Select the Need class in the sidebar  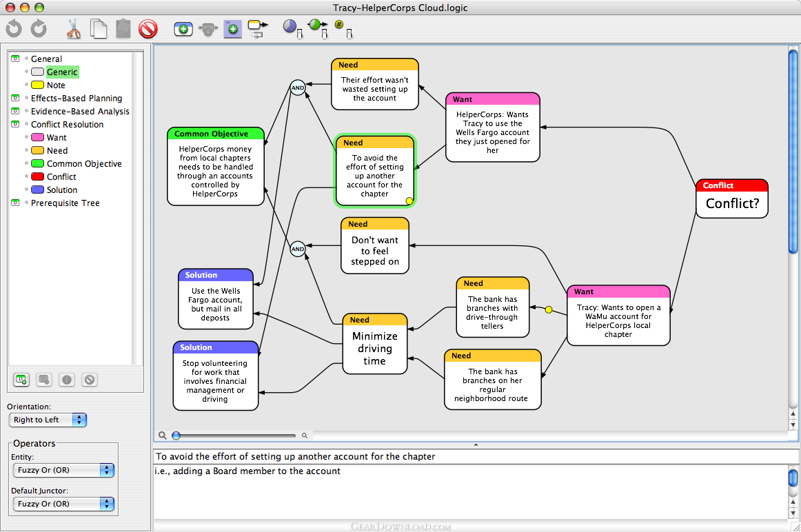(57, 151)
